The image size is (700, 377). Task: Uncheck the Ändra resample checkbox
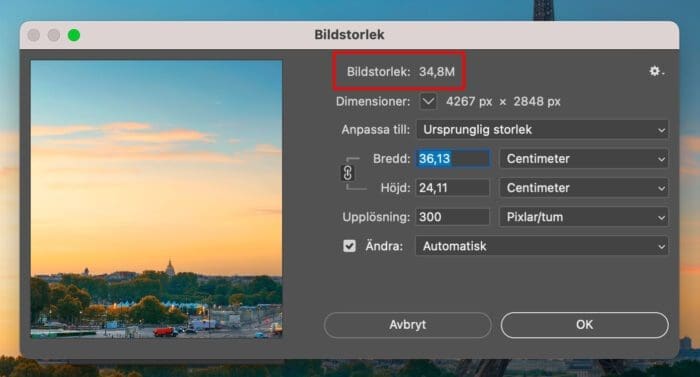click(x=350, y=246)
